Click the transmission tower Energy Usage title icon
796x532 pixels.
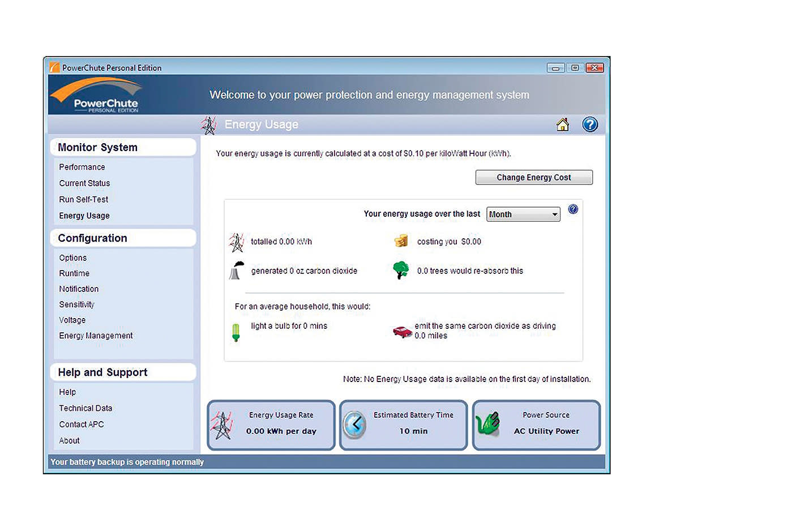209,125
